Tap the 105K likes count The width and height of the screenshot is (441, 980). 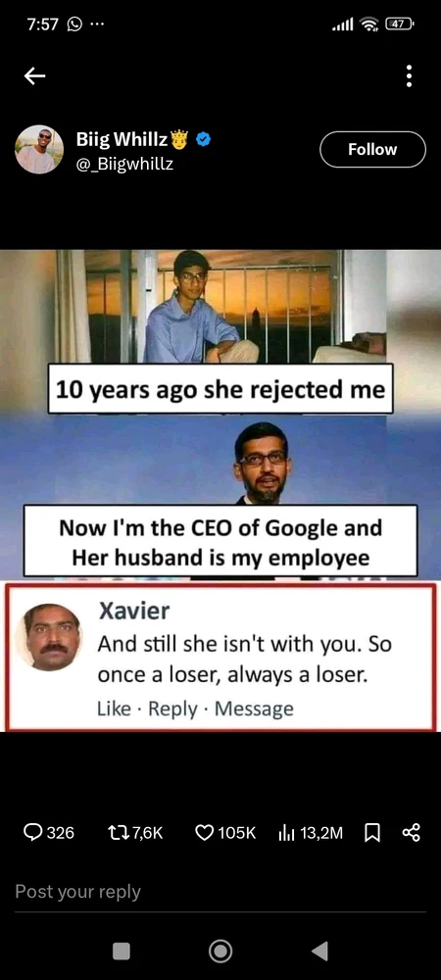pos(237,832)
